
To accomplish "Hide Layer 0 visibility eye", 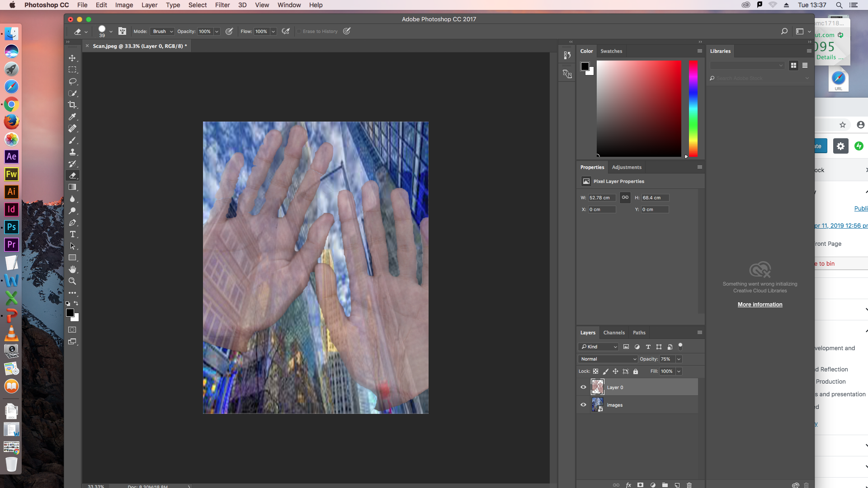I will pyautogui.click(x=583, y=387).
